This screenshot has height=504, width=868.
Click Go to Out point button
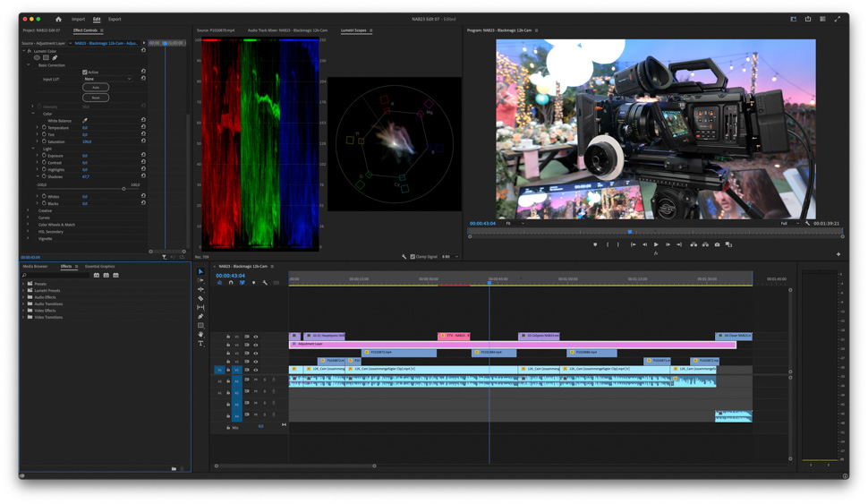tap(679, 244)
